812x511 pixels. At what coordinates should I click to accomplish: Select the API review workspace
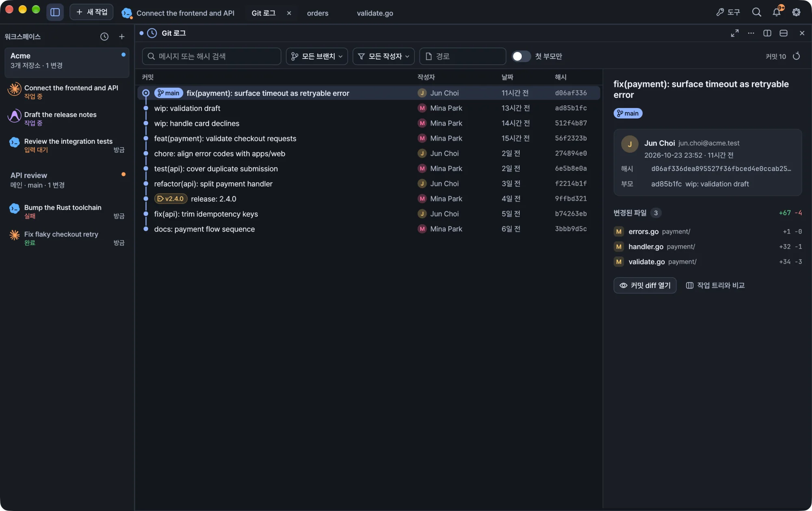coord(67,180)
